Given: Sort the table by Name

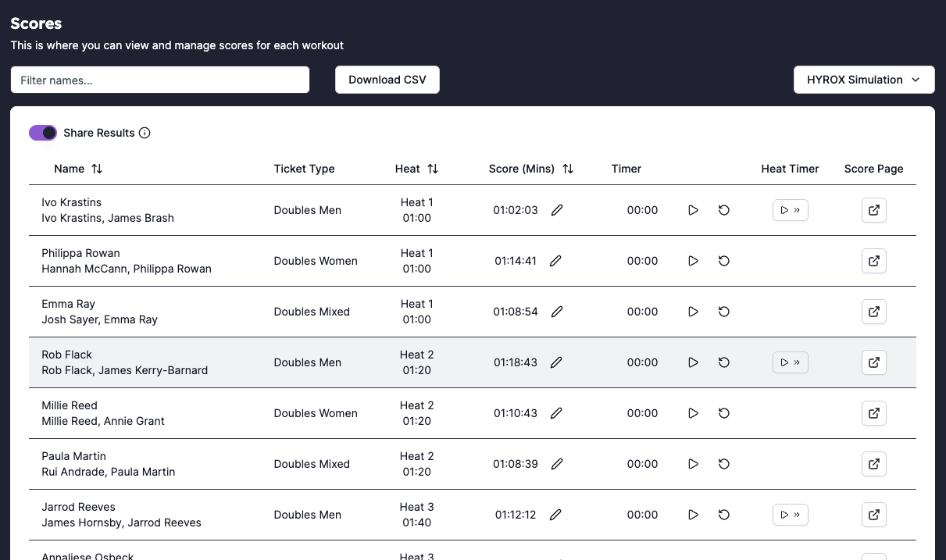Looking at the screenshot, I should coord(97,169).
